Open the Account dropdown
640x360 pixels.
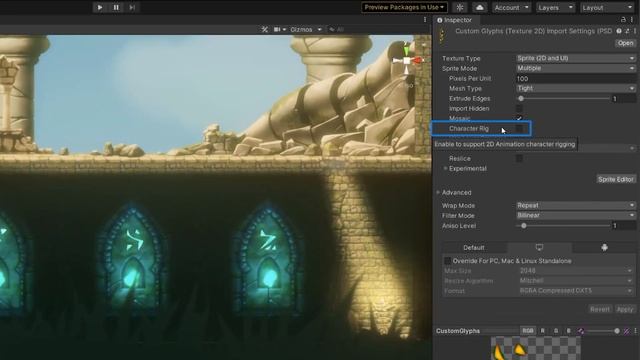pyautogui.click(x=511, y=7)
